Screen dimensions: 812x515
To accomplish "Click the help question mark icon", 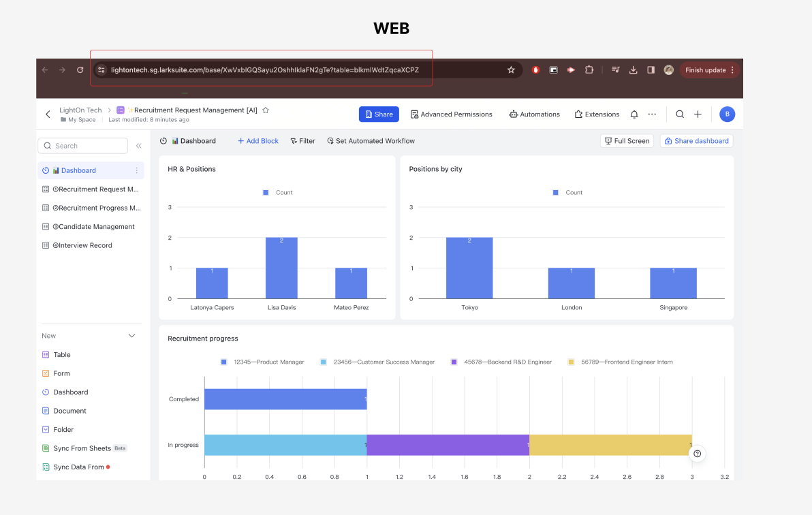I will tap(697, 453).
